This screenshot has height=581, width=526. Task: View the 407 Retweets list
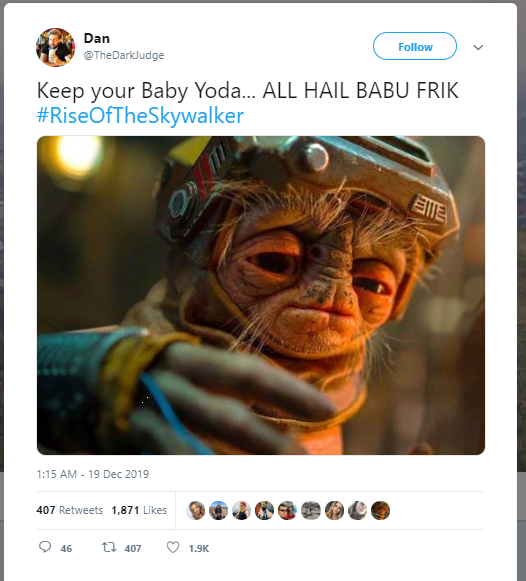(69, 510)
